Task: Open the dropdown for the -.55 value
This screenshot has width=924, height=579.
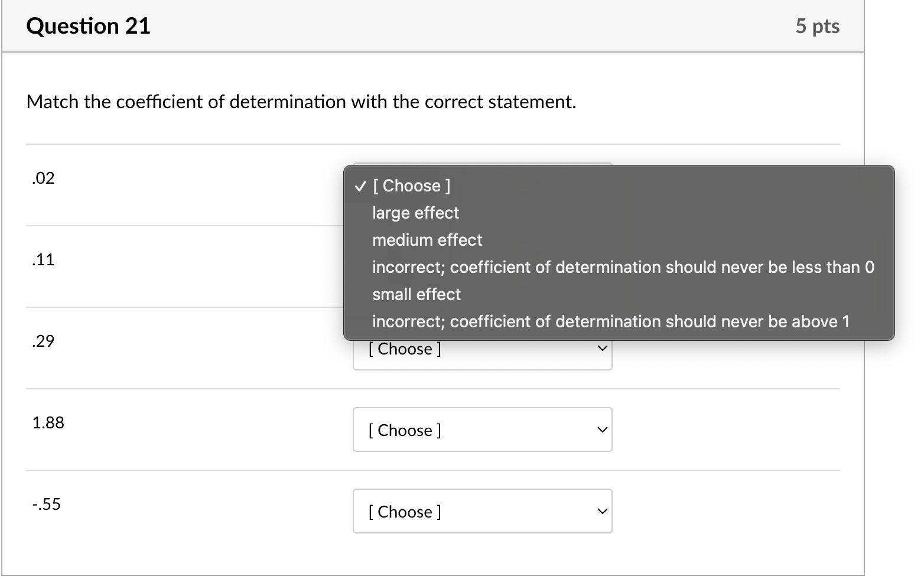Action: 482,512
